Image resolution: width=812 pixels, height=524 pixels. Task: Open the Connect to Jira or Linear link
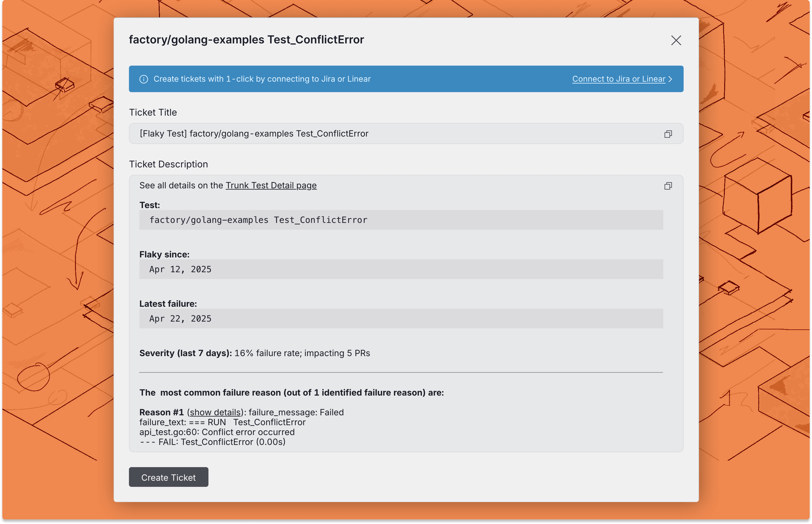pos(619,79)
